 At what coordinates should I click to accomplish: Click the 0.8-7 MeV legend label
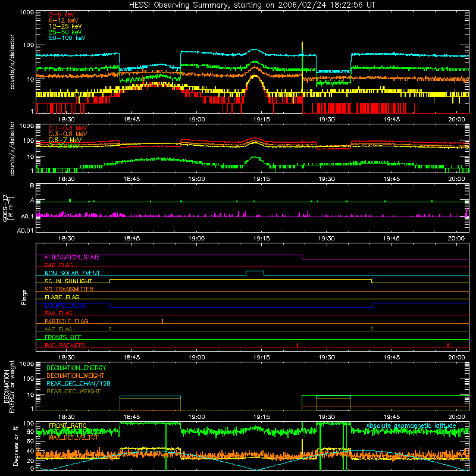(65, 140)
